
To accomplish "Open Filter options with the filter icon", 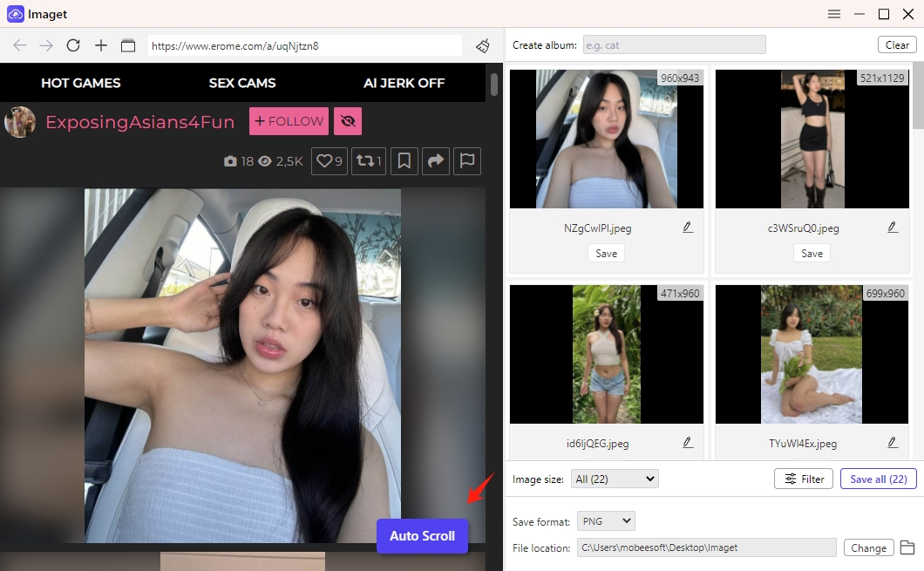I will point(803,479).
